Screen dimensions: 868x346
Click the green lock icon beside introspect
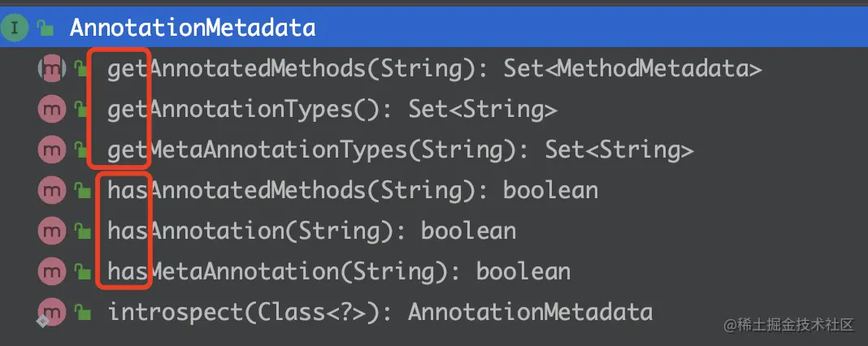point(81,311)
